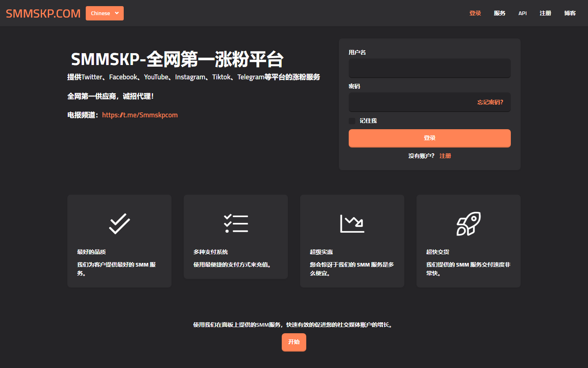Click the 开始 start button
This screenshot has width=588, height=368.
click(x=294, y=342)
